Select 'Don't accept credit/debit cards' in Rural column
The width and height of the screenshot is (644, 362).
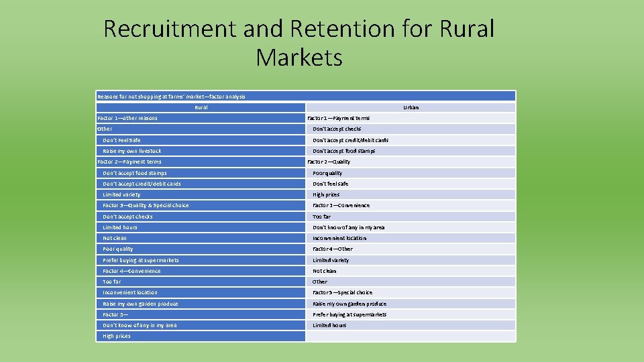(x=201, y=184)
